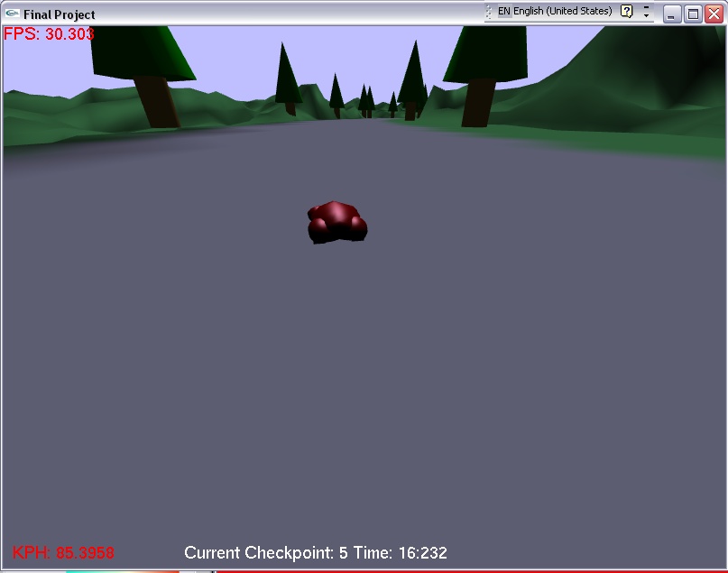Click the red car on the road
This screenshot has height=573, width=728.
tap(336, 222)
